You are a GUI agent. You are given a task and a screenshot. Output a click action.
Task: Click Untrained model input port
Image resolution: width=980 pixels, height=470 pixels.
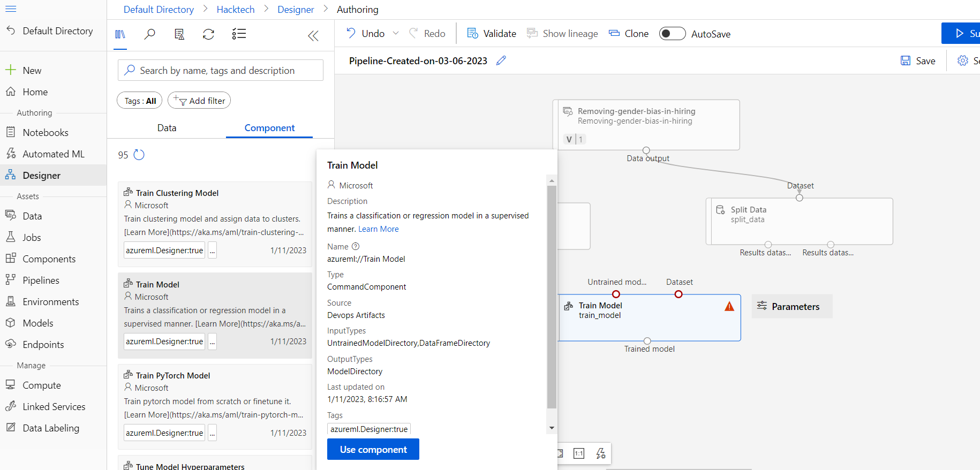coord(616,294)
